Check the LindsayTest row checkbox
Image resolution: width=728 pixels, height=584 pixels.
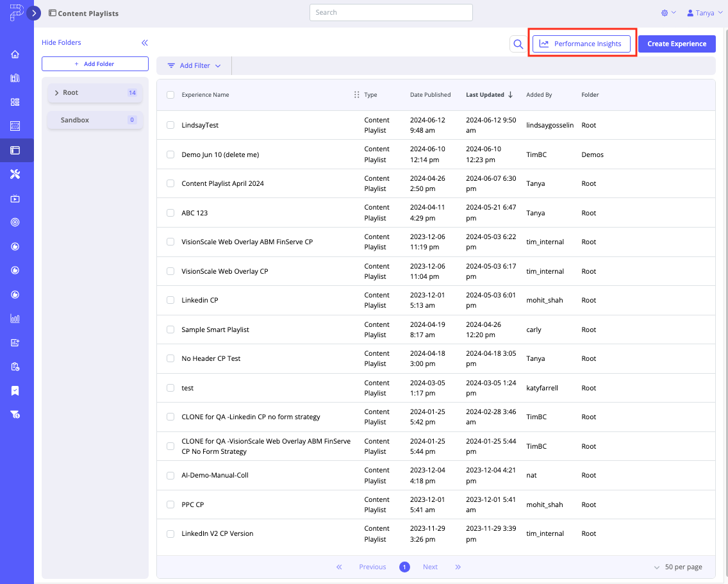pos(170,125)
